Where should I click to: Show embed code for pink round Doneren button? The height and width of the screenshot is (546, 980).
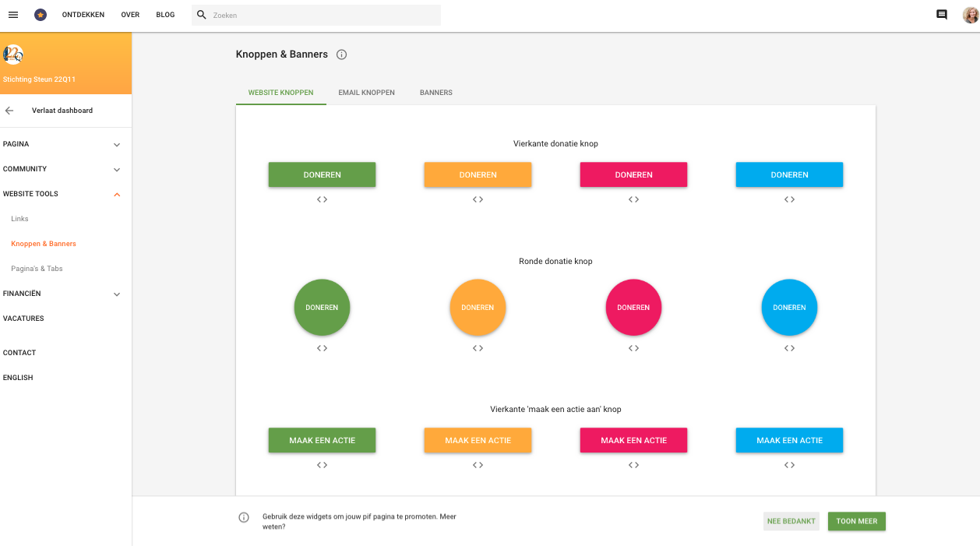pyautogui.click(x=633, y=348)
